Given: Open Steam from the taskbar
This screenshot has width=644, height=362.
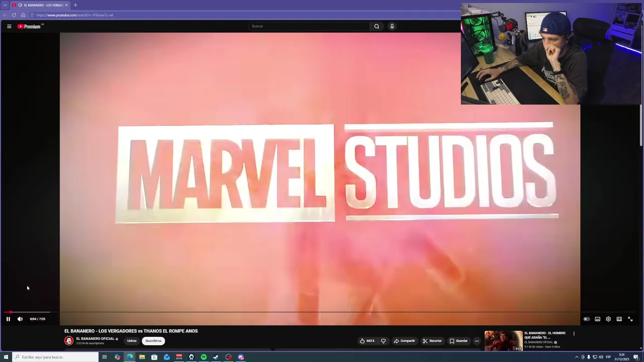Looking at the screenshot, I should point(216,357).
